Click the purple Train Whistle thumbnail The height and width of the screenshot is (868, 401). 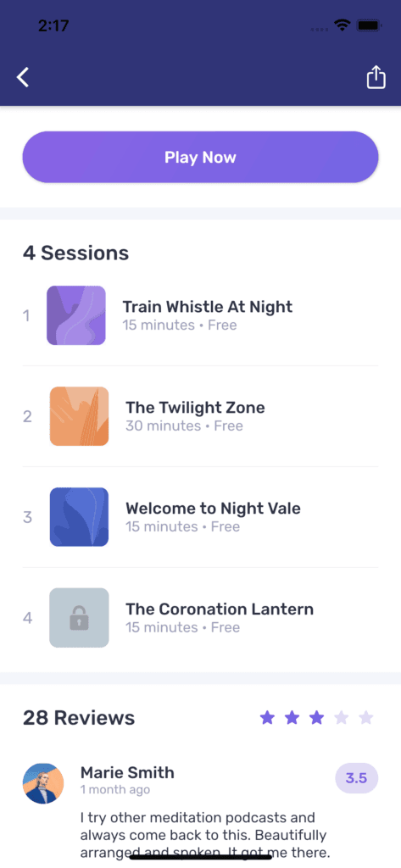(x=76, y=315)
